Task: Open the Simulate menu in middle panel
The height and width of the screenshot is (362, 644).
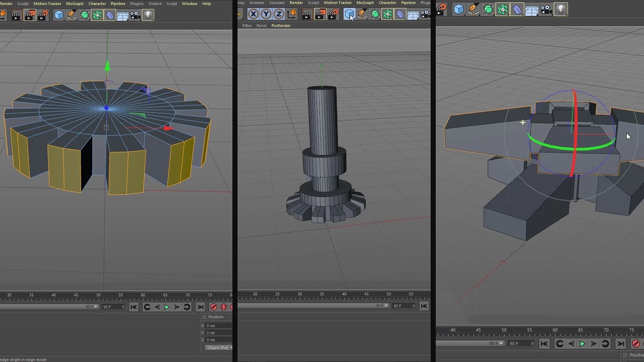Action: pyautogui.click(x=277, y=3)
